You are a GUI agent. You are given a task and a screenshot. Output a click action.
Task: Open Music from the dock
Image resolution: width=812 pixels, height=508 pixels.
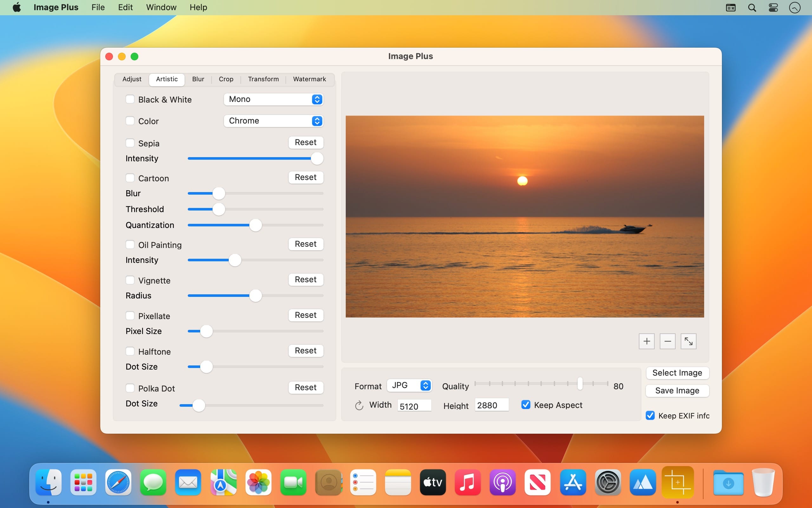click(x=468, y=483)
